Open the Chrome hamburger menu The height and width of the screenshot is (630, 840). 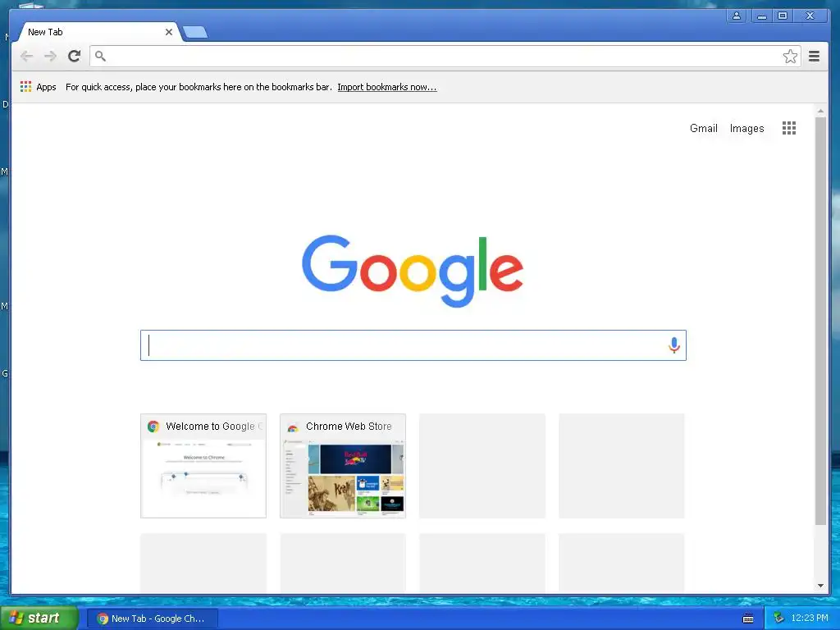tap(814, 56)
